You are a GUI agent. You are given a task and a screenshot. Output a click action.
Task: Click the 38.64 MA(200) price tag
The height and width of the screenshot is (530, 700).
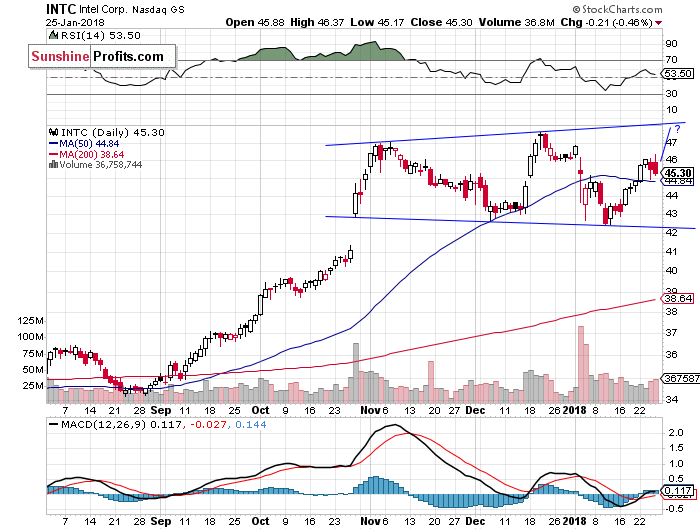point(678,298)
